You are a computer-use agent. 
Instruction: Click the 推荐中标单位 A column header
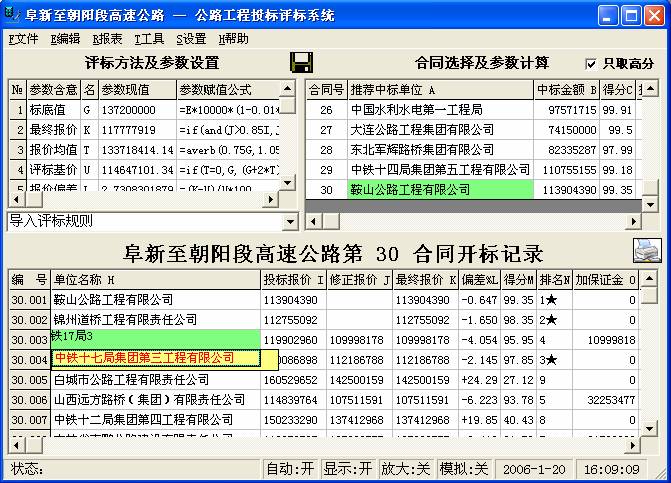(x=441, y=90)
